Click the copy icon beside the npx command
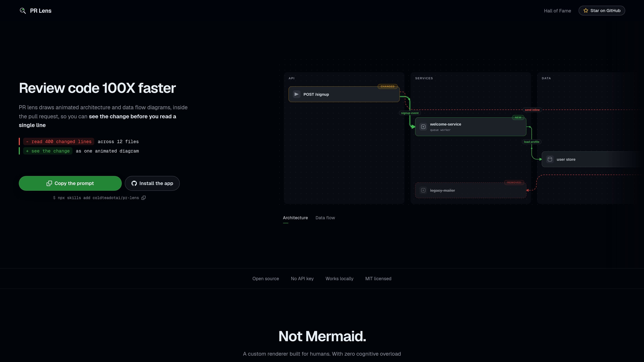644x362 pixels. 144,198
